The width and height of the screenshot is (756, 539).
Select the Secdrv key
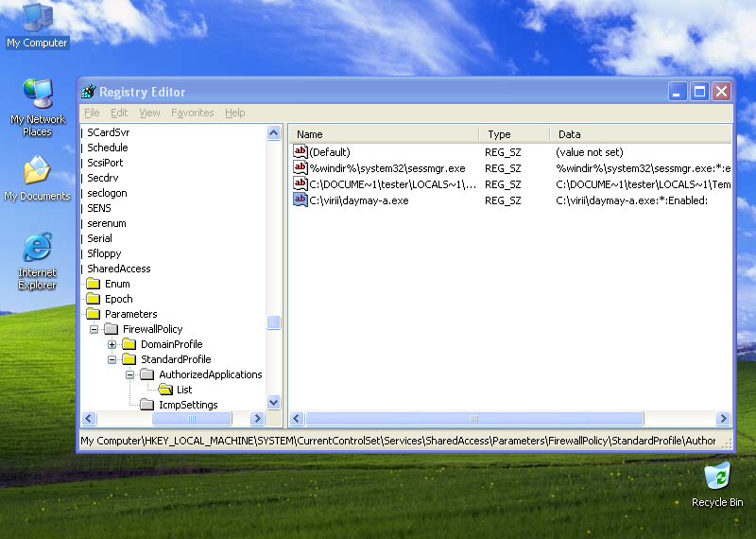click(x=103, y=178)
